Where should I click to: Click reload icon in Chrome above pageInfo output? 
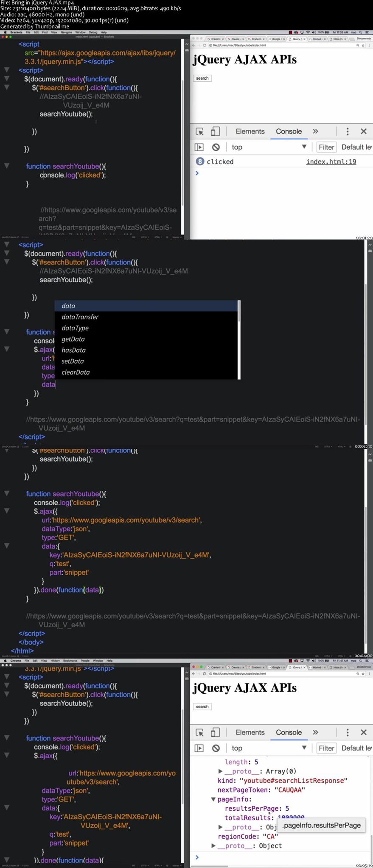tap(204, 673)
